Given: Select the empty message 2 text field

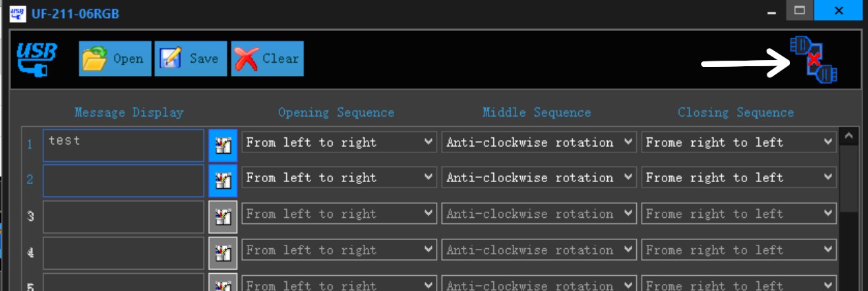Looking at the screenshot, I should [x=124, y=181].
